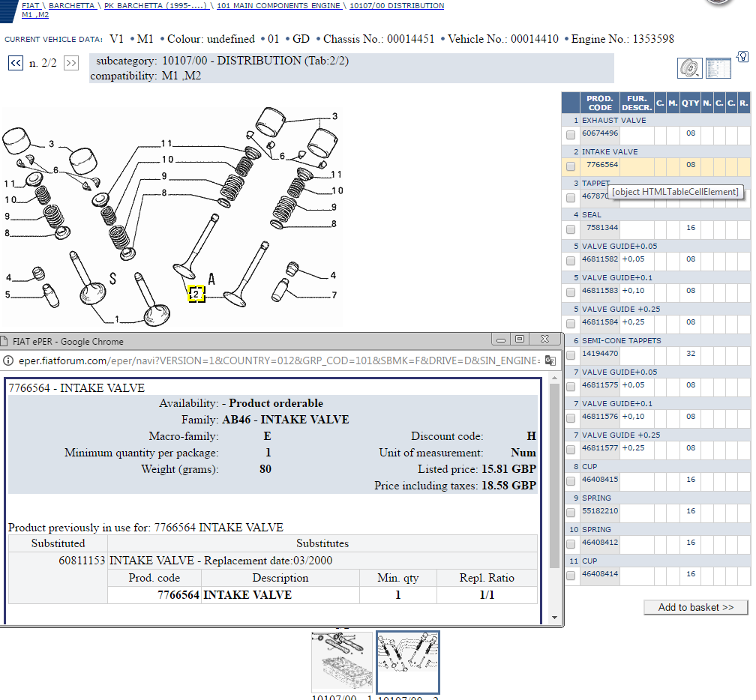Screen dimensions: 756x700
Task: Open the BARCHETTA breadcrumb link
Action: (x=71, y=6)
